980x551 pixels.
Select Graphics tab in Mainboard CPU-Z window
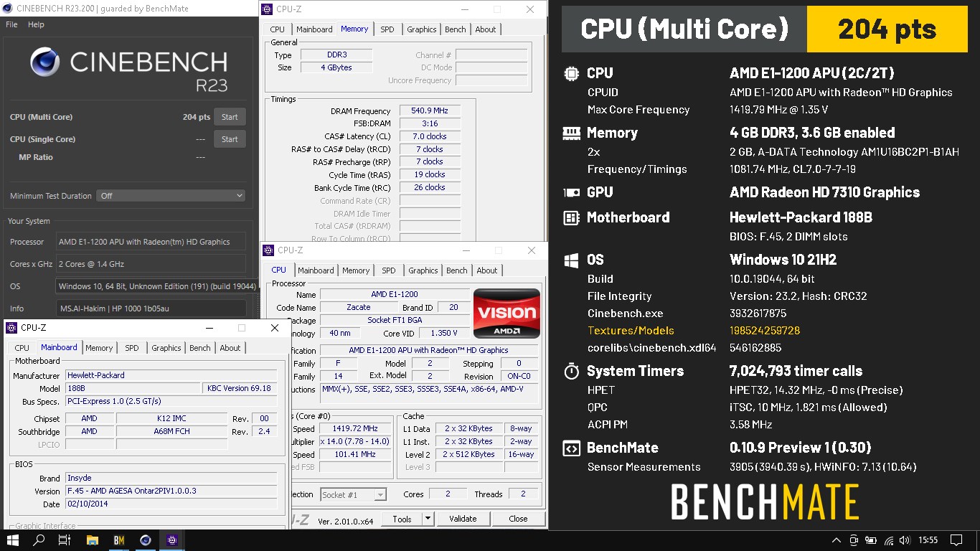point(166,348)
